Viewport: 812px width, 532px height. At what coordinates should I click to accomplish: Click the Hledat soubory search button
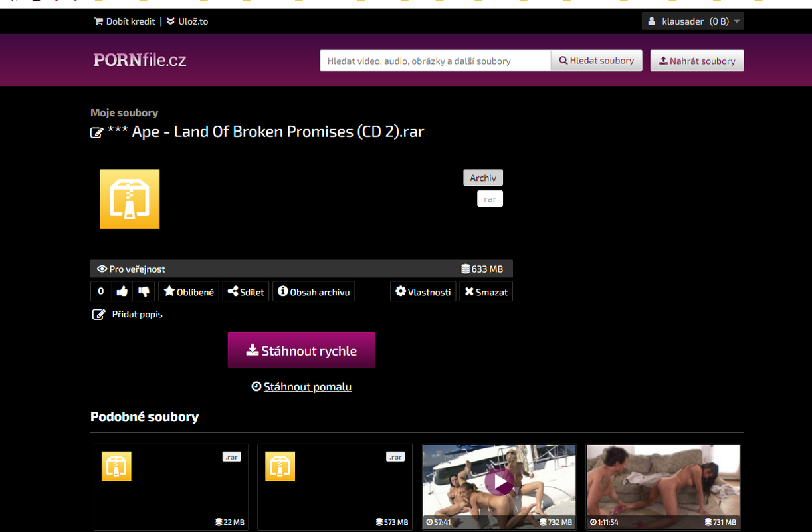pos(597,61)
